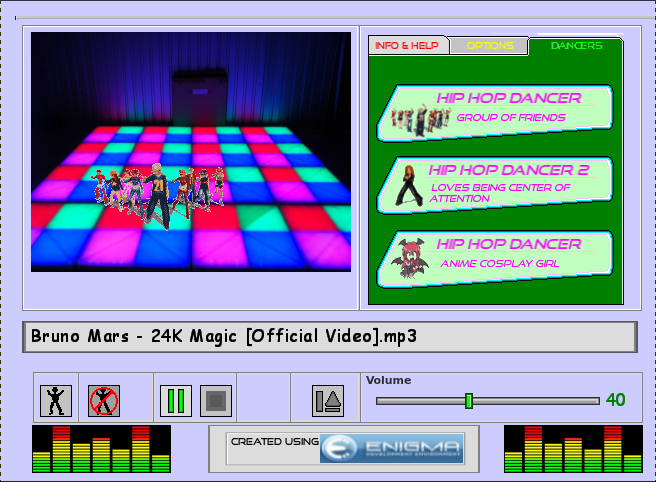This screenshot has width=656, height=482.
Task: Click the group of friends thumbnail image
Action: point(420,120)
